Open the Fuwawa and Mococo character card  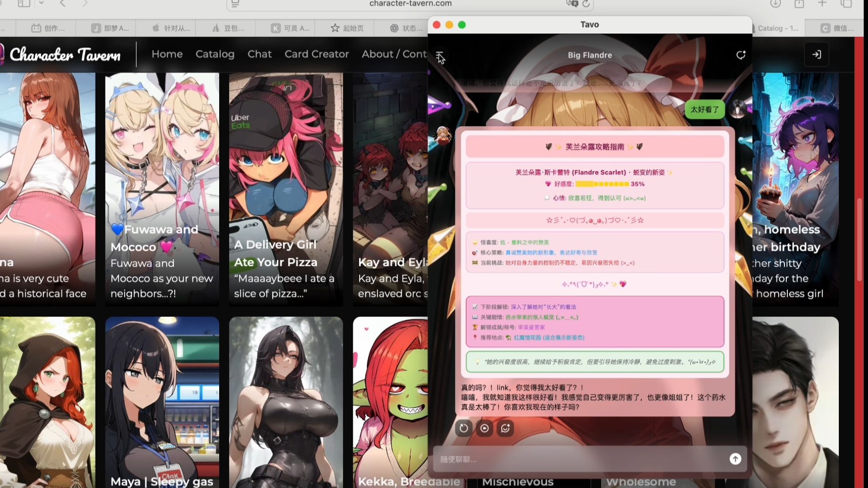tap(162, 189)
